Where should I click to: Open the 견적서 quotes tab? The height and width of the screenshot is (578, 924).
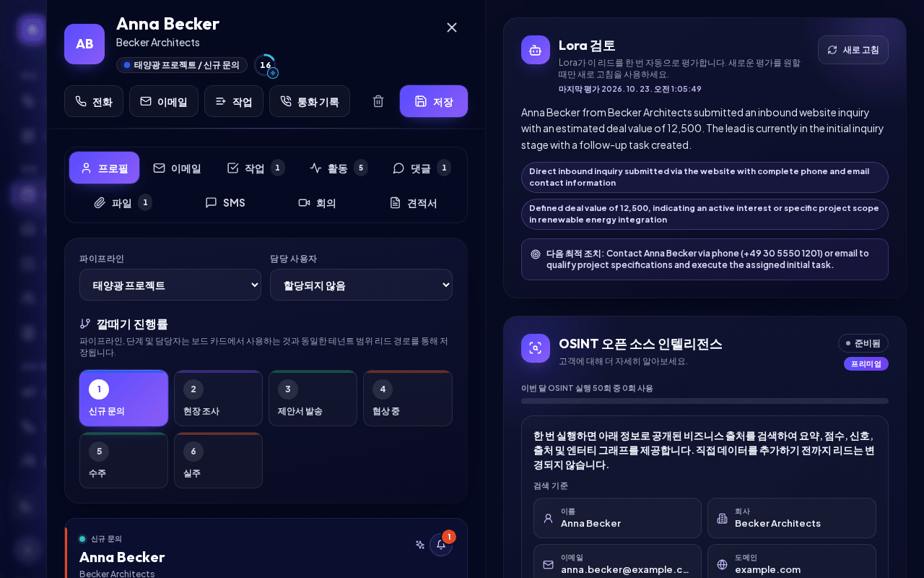(414, 202)
